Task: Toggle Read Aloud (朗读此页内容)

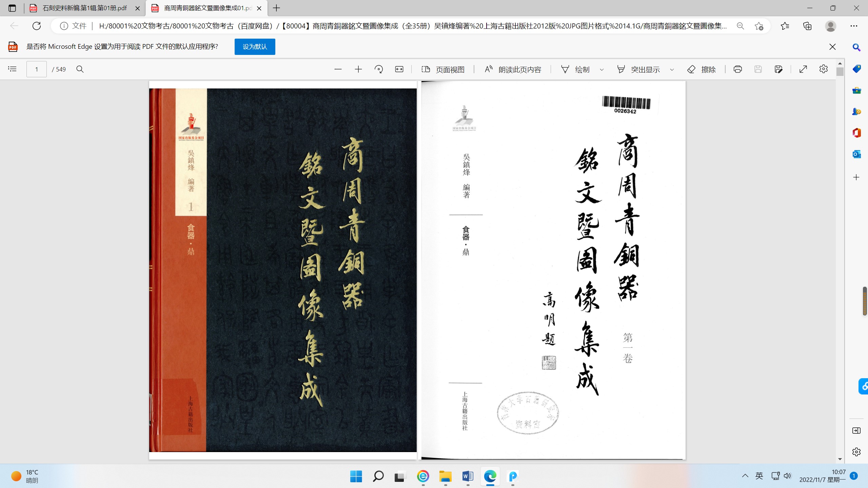Action: click(513, 69)
